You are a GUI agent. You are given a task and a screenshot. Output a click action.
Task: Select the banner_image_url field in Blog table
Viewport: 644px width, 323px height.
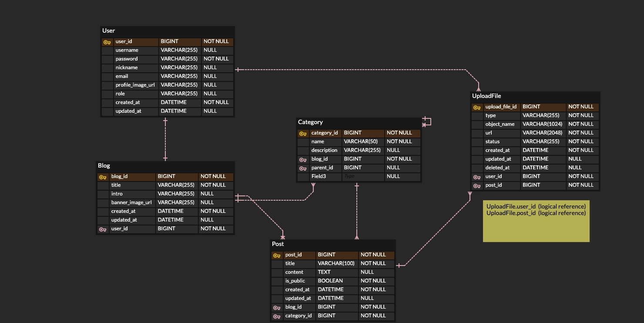point(131,202)
